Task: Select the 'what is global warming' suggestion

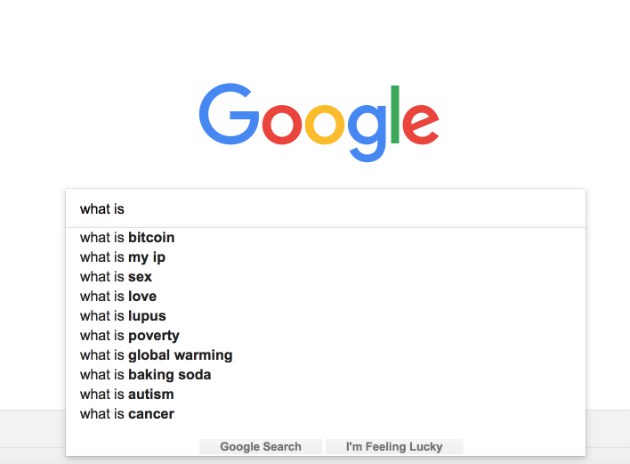Action: coord(156,355)
